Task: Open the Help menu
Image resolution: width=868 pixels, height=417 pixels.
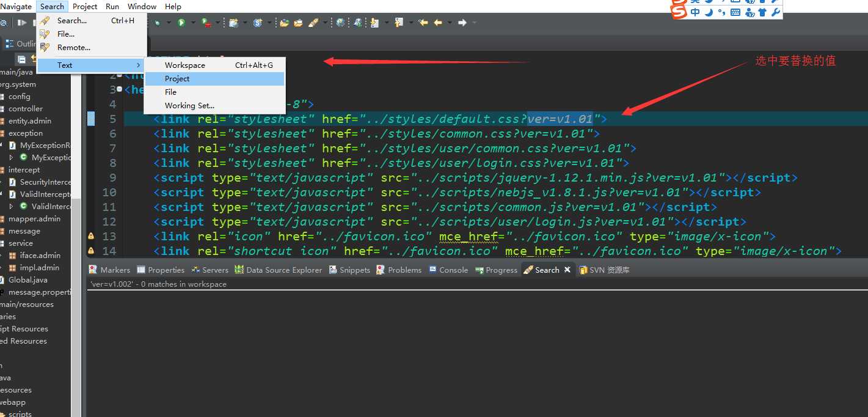Action: point(173,6)
